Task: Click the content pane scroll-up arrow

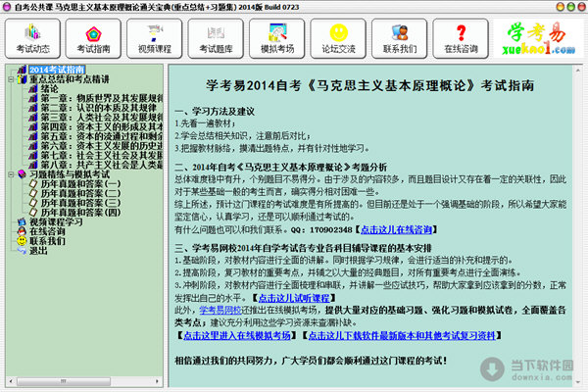Action: pyautogui.click(x=577, y=71)
